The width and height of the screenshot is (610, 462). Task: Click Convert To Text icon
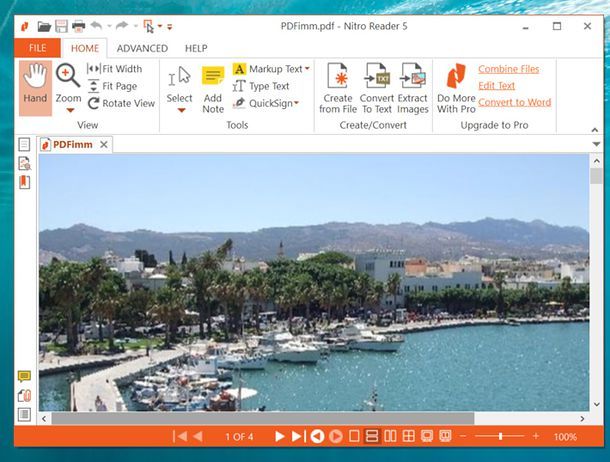(x=376, y=78)
